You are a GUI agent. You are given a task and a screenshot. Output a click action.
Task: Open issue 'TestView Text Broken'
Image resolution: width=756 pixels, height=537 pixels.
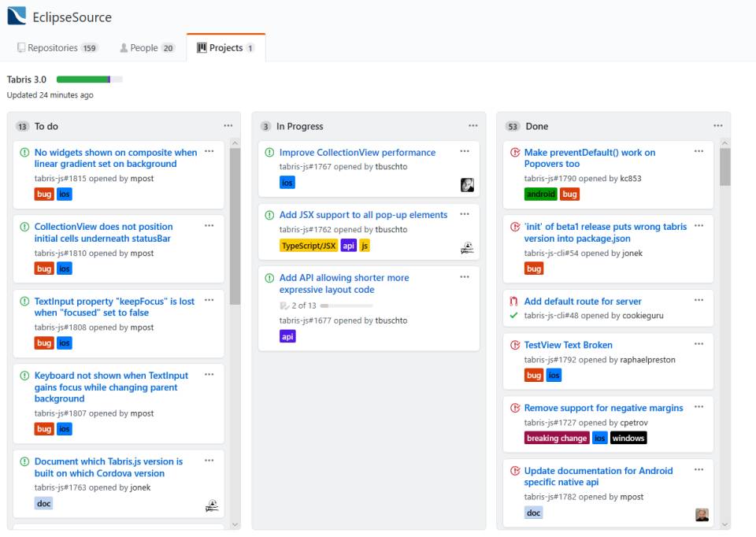coord(568,345)
